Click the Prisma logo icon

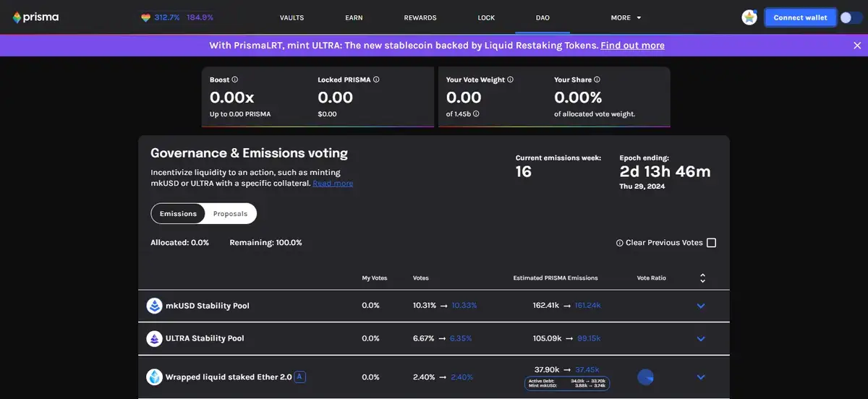pos(17,17)
